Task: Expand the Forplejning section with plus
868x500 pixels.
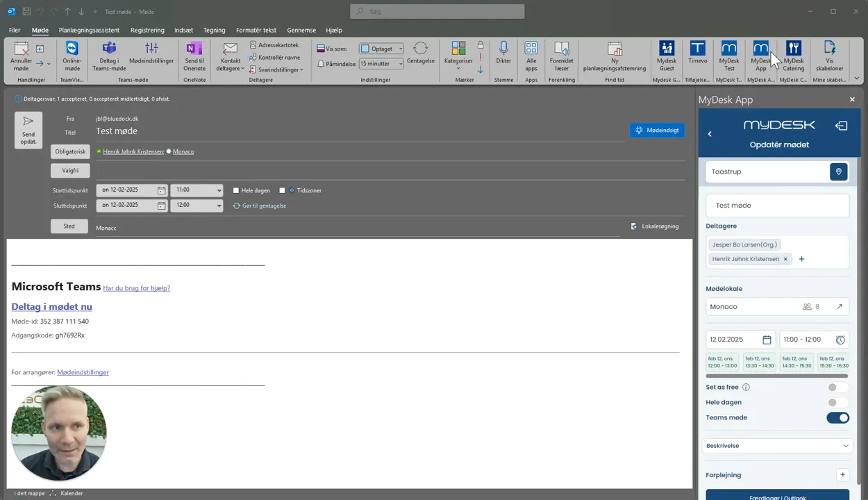Action: point(842,475)
